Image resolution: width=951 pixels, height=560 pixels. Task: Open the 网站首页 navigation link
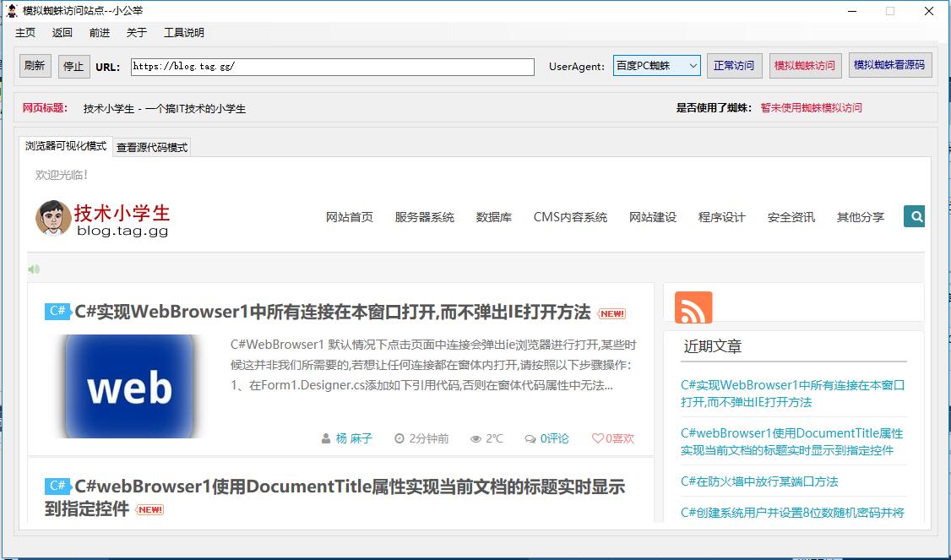350,216
